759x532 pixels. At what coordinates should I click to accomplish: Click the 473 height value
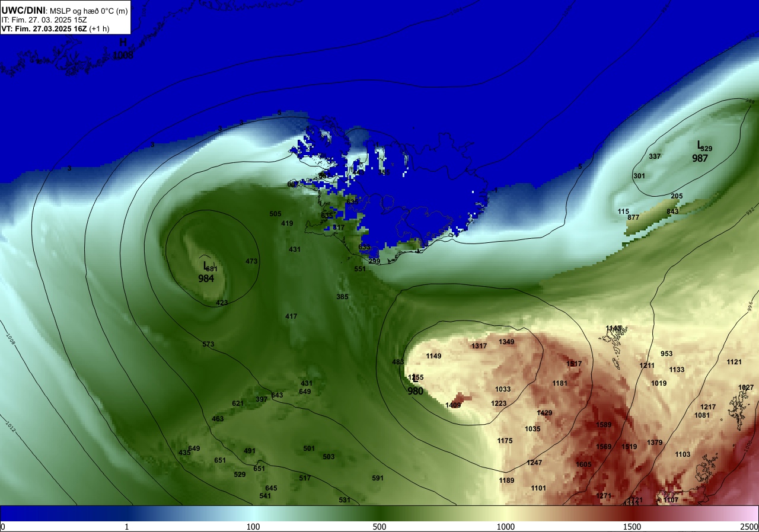[251, 261]
